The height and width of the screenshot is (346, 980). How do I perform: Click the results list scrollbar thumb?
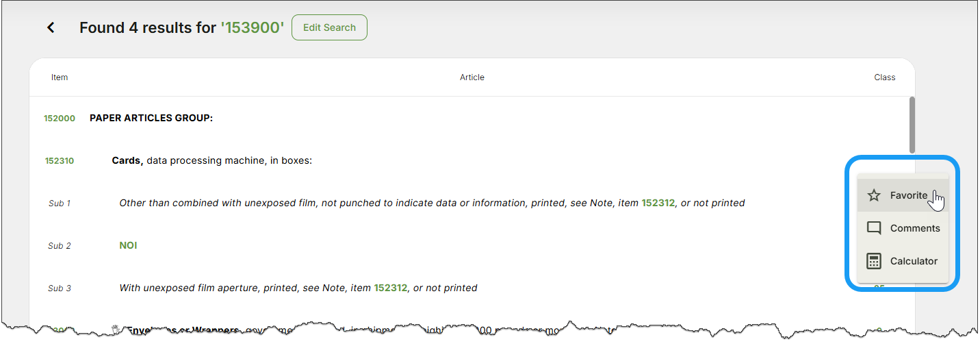click(912, 125)
